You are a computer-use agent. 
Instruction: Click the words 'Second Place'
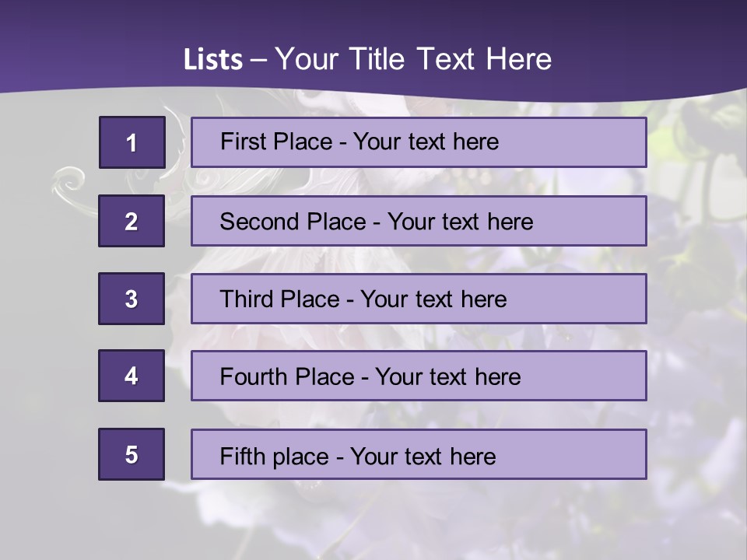pos(293,222)
